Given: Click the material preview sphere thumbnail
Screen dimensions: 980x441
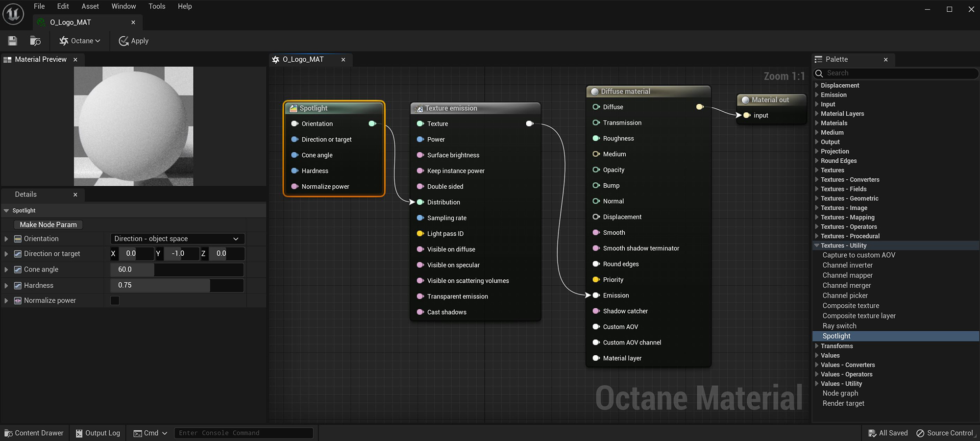Looking at the screenshot, I should [x=134, y=126].
